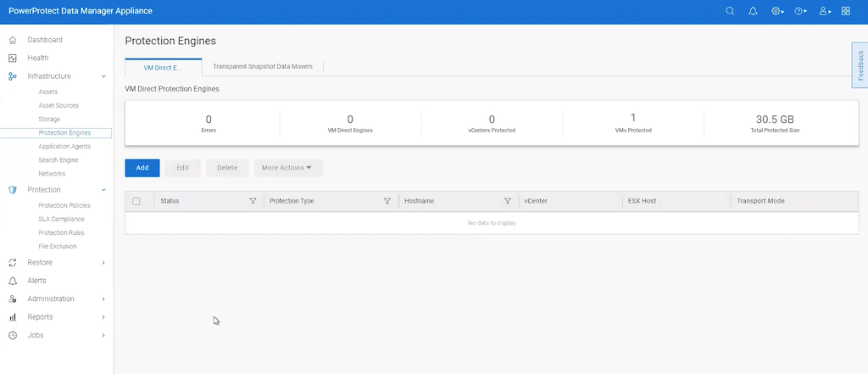Open the search icon in header
The width and height of the screenshot is (868, 374).
pos(730,11)
